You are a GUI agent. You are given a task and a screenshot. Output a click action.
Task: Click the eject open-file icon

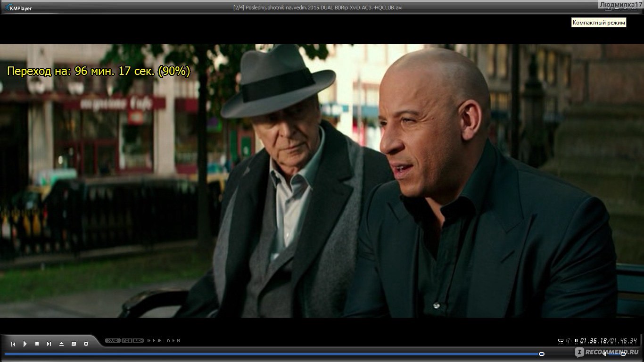point(61,344)
